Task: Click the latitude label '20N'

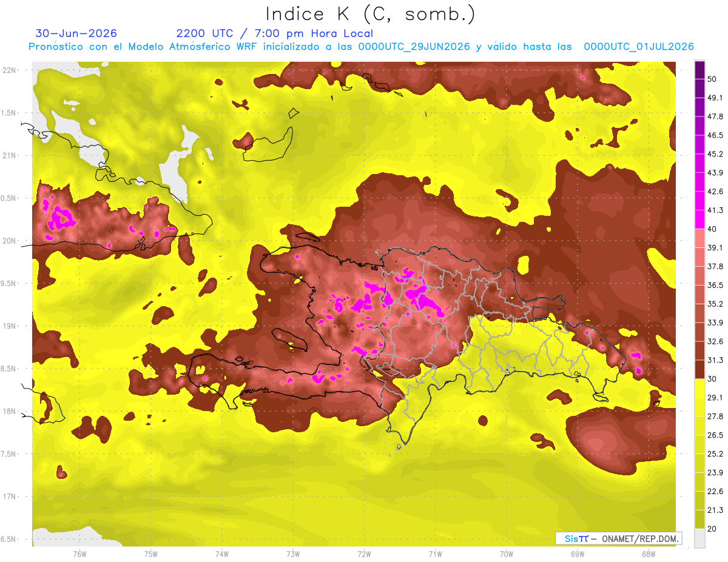Action: click(x=10, y=241)
